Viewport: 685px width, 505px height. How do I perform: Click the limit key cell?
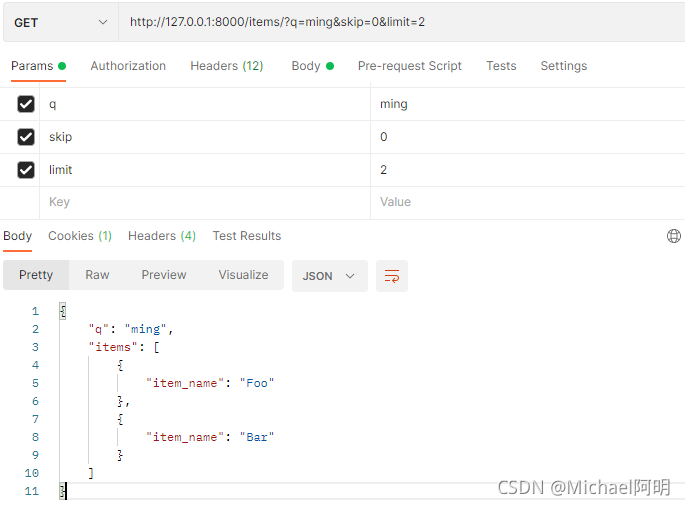(x=205, y=169)
